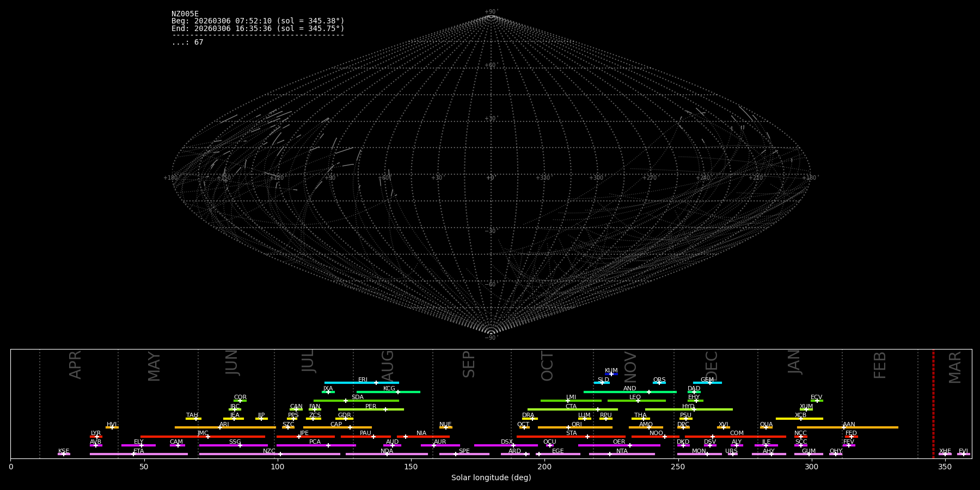Click the PAU shower label
Image resolution: width=980 pixels, height=490 pixels.
click(365, 433)
